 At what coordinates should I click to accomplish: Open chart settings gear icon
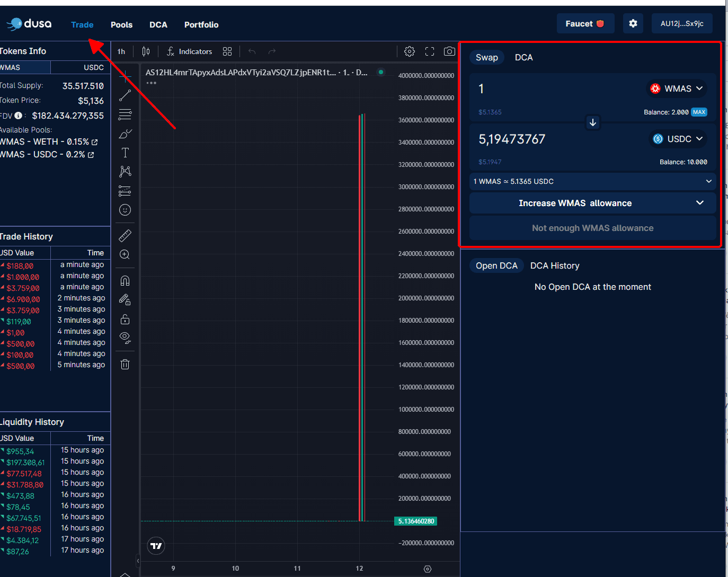tap(410, 51)
